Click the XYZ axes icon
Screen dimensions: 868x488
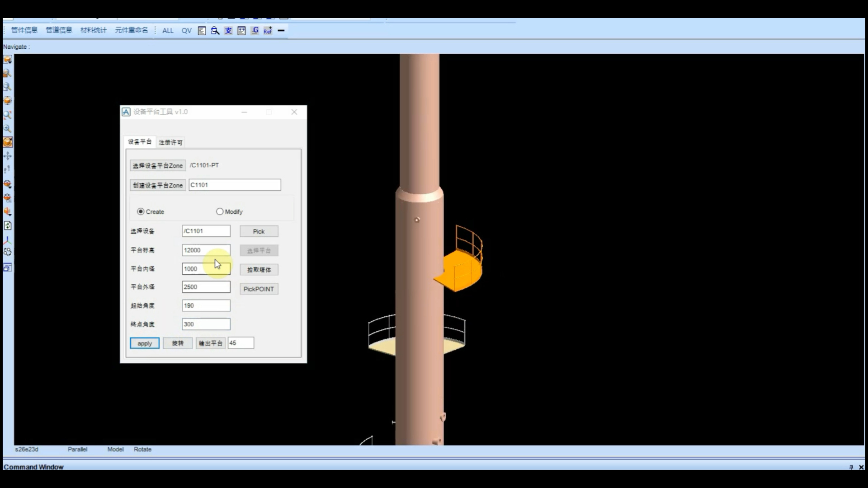click(8, 239)
